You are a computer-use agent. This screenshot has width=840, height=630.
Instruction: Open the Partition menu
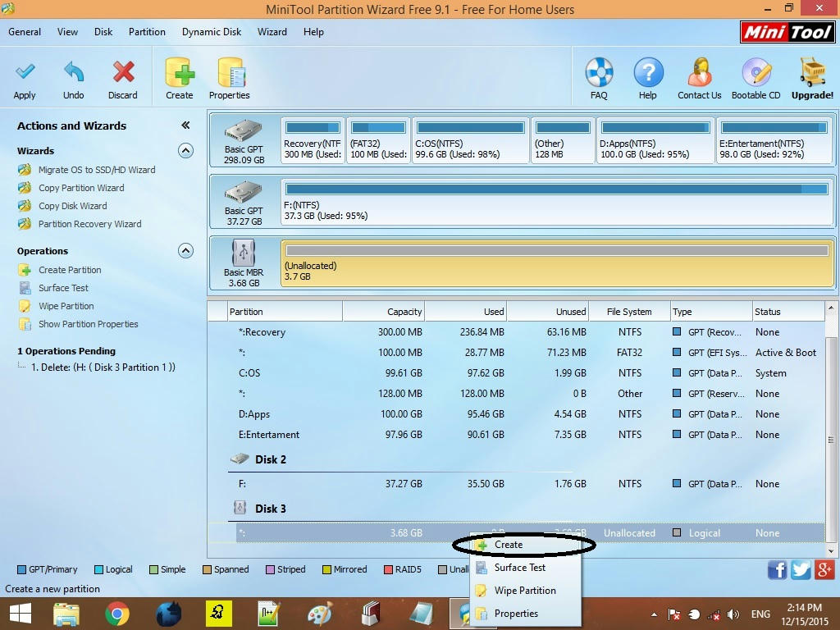click(147, 32)
